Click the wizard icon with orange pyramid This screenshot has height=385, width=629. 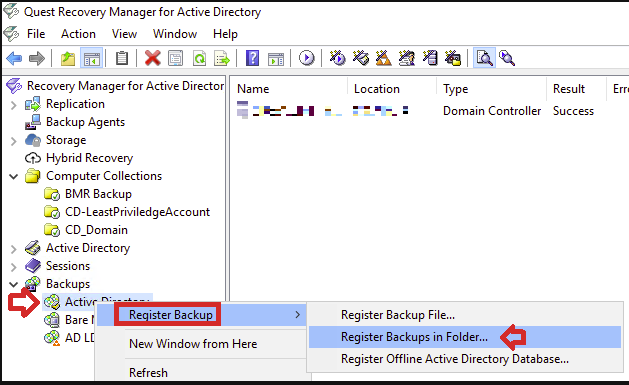[x=383, y=59]
